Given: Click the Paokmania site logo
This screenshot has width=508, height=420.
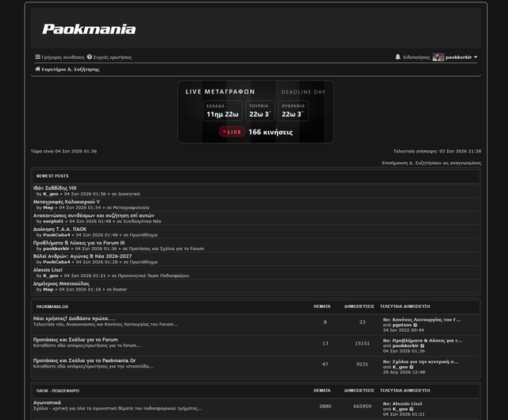Looking at the screenshot, I should 89,29.
